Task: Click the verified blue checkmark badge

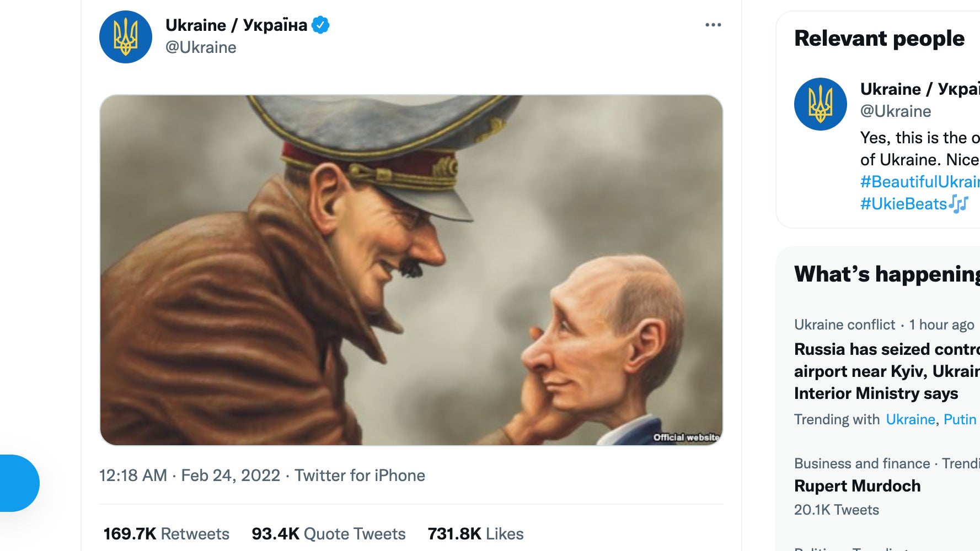Action: [322, 24]
